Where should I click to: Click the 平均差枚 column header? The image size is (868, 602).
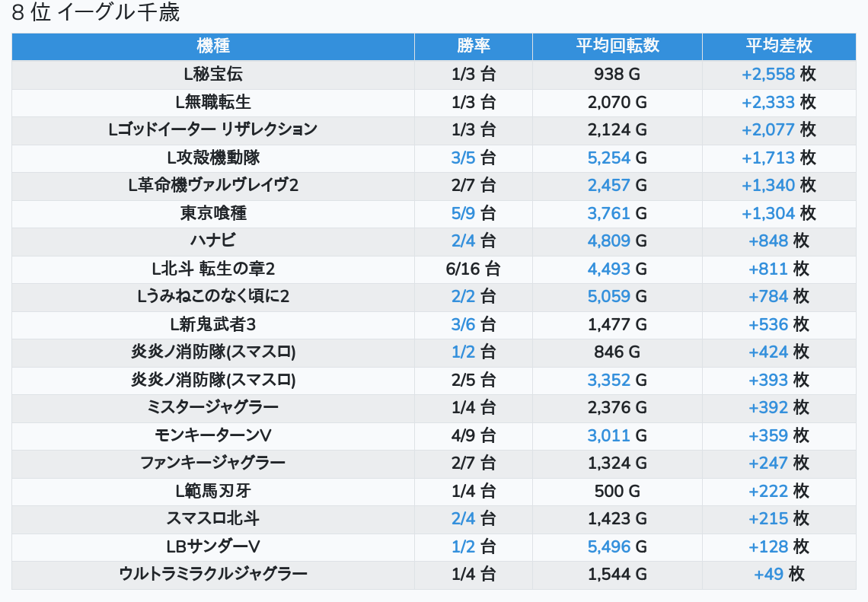click(x=778, y=46)
